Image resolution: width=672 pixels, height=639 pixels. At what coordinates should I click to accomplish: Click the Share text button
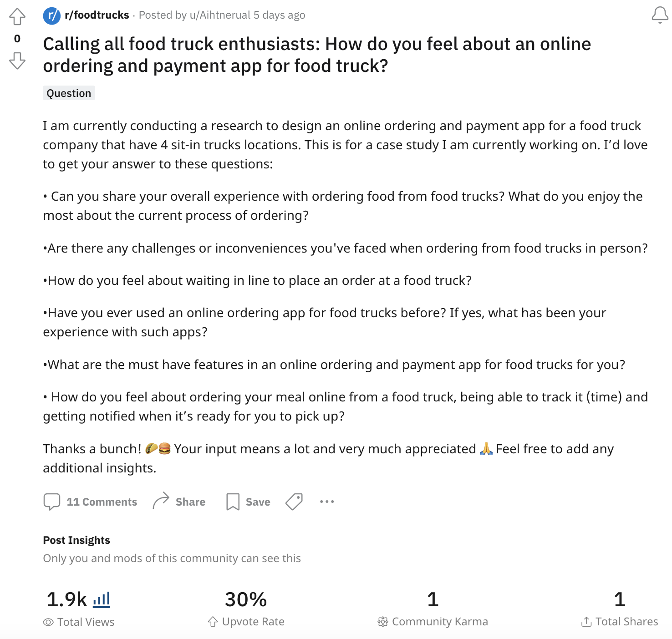click(190, 502)
